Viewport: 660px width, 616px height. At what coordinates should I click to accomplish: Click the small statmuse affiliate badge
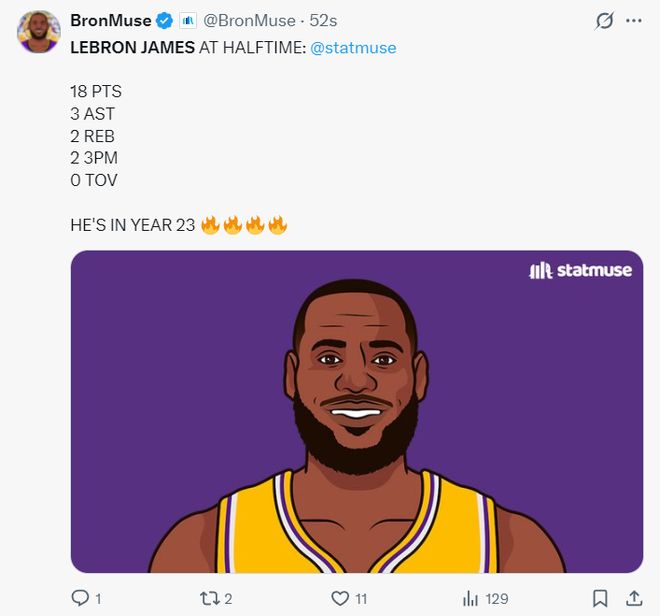(188, 21)
